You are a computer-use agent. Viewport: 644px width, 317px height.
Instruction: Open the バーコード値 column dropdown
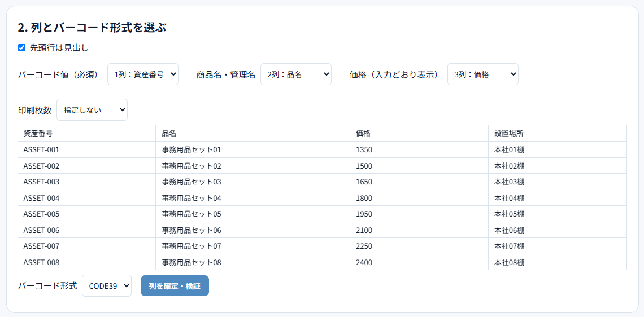(x=143, y=74)
